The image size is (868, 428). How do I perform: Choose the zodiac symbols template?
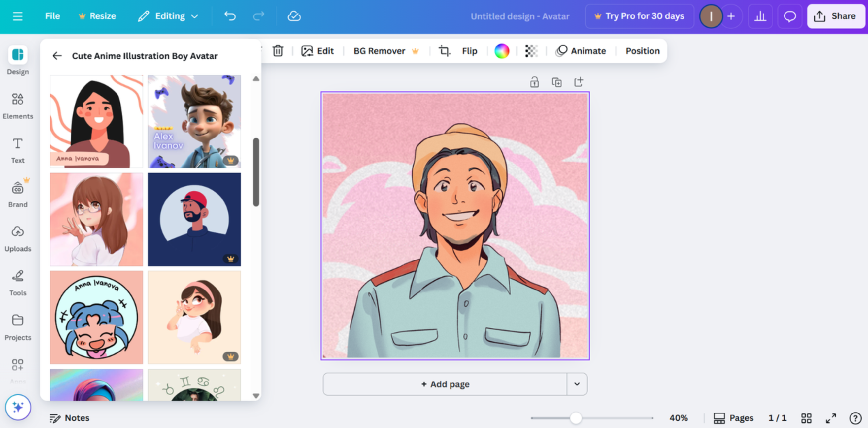(x=194, y=385)
